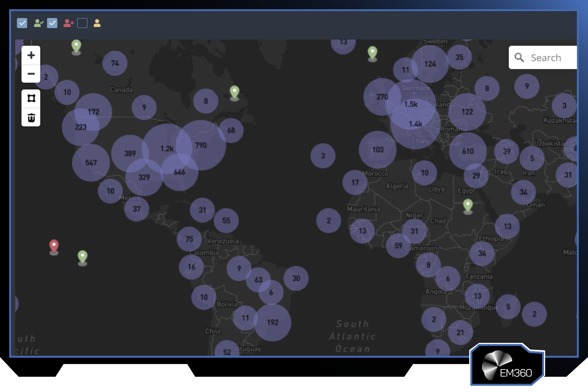Click the 68 cluster
Viewport: 588px width, 392px height.
(x=231, y=130)
